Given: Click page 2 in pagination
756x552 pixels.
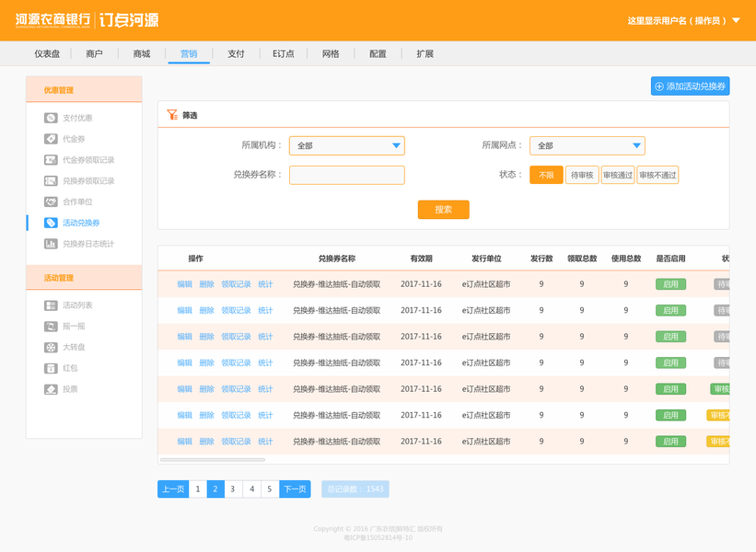Looking at the screenshot, I should click(215, 489).
